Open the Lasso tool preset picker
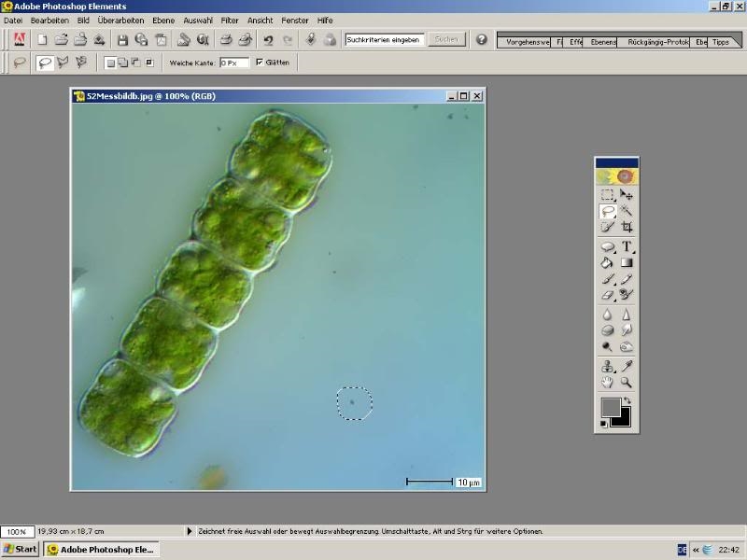 coord(20,63)
